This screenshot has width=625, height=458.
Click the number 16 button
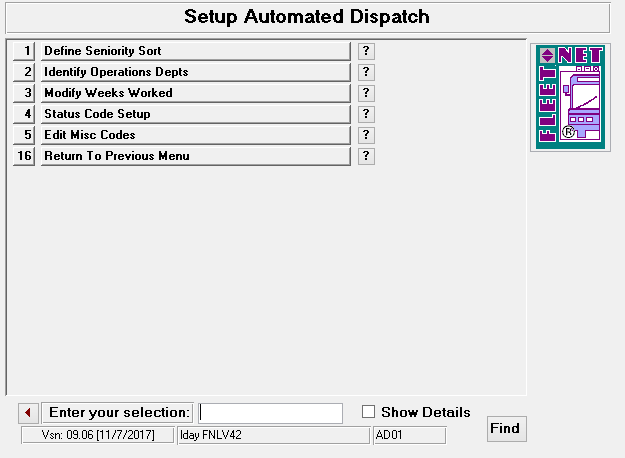tap(25, 156)
